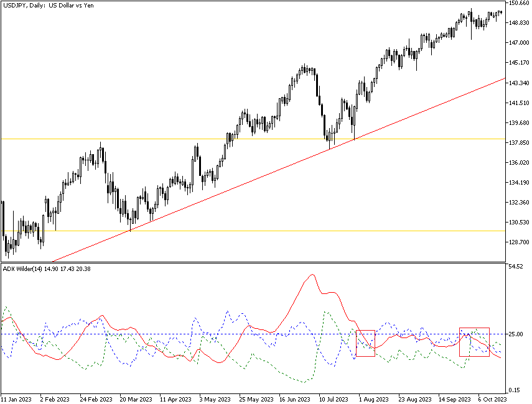Click the ADX red line peak
The image size is (532, 404).
tap(312, 275)
